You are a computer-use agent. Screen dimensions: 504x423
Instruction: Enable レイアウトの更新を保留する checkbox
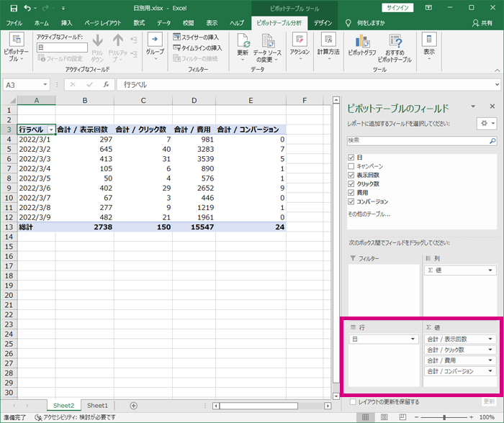click(353, 402)
